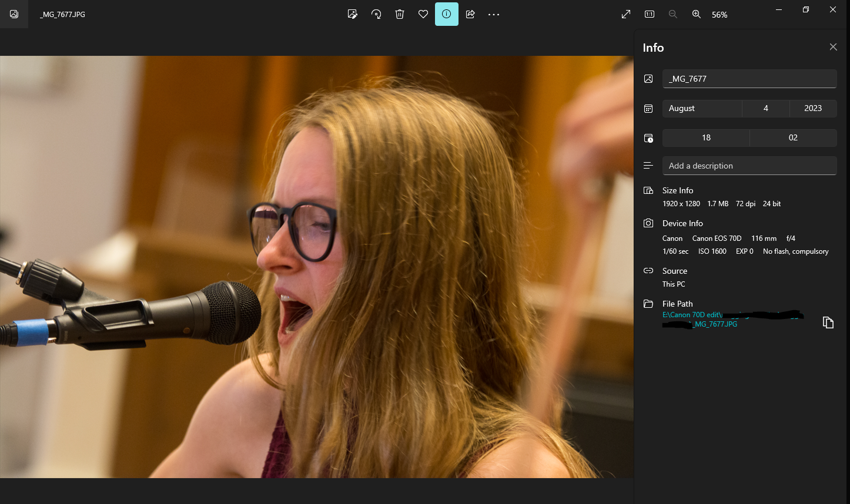
Task: Click the 1920 x 1280 dimensions text
Action: tap(681, 204)
